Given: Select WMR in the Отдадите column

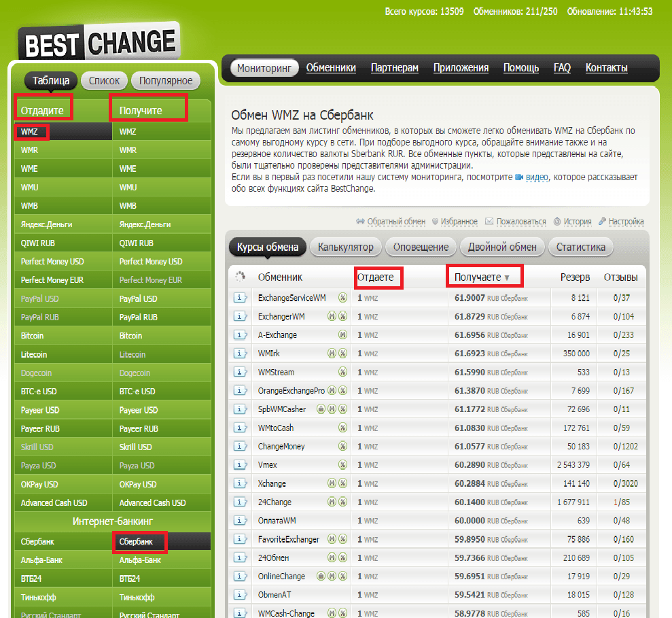Looking at the screenshot, I should pyautogui.click(x=63, y=150).
